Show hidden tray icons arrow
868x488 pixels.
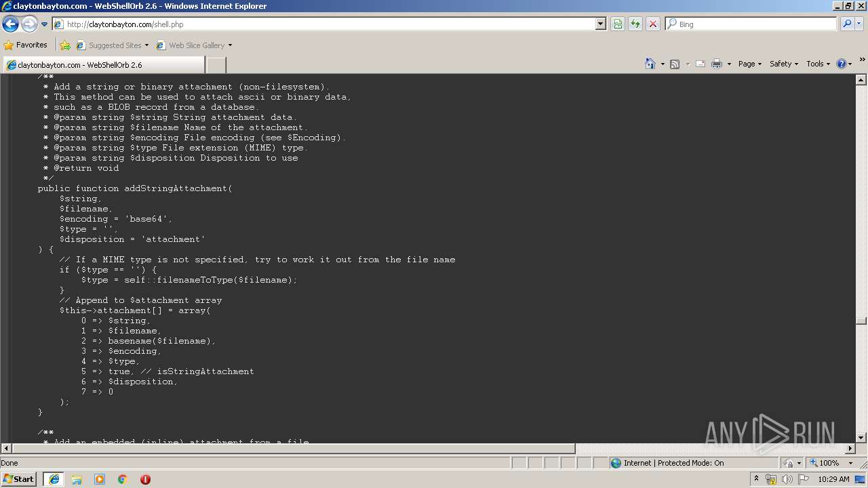pyautogui.click(x=756, y=479)
